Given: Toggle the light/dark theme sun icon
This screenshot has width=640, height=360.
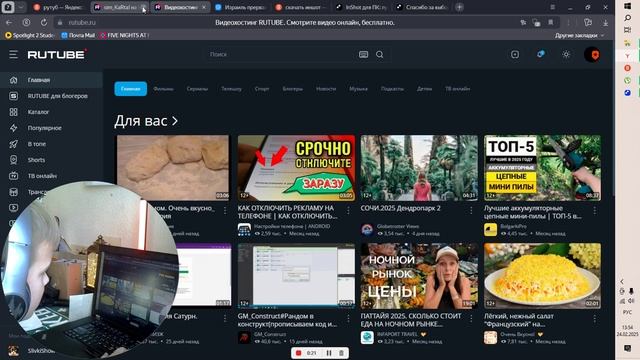Looking at the screenshot, I should click(566, 54).
